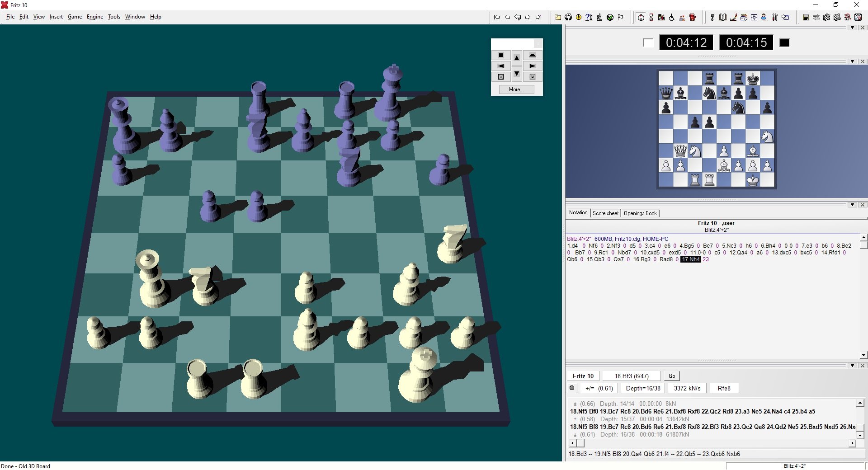This screenshot has width=868, height=470.
Task: Click the Go button in engine pane
Action: tap(672, 376)
